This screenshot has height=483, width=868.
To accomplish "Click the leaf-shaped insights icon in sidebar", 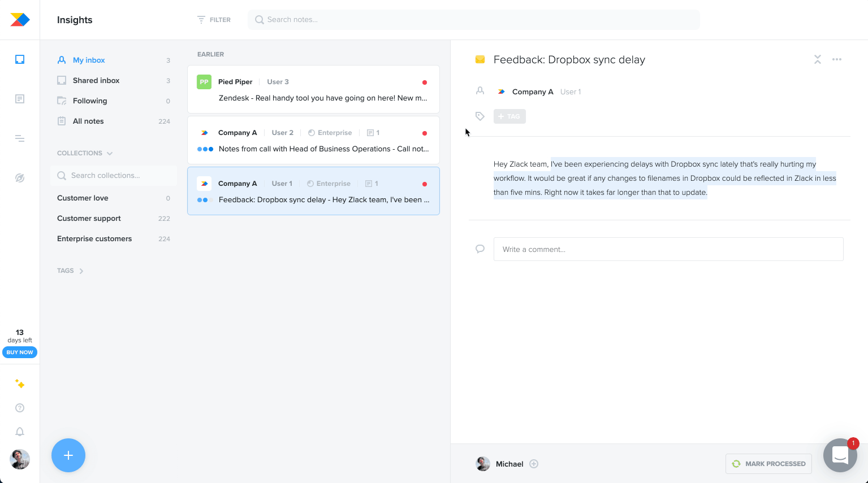I will 20,177.
